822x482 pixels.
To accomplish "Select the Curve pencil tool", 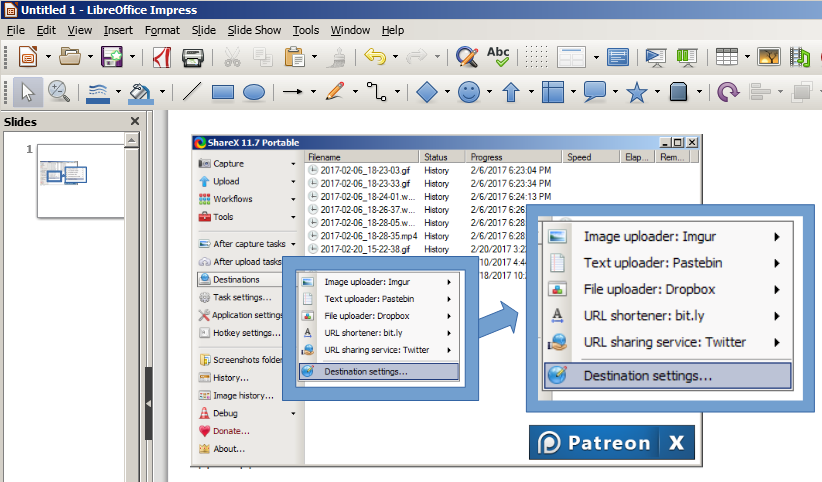I will click(334, 92).
